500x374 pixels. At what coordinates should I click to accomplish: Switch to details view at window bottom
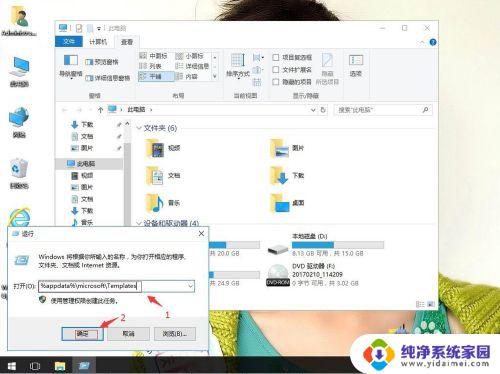pyautogui.click(x=420, y=304)
